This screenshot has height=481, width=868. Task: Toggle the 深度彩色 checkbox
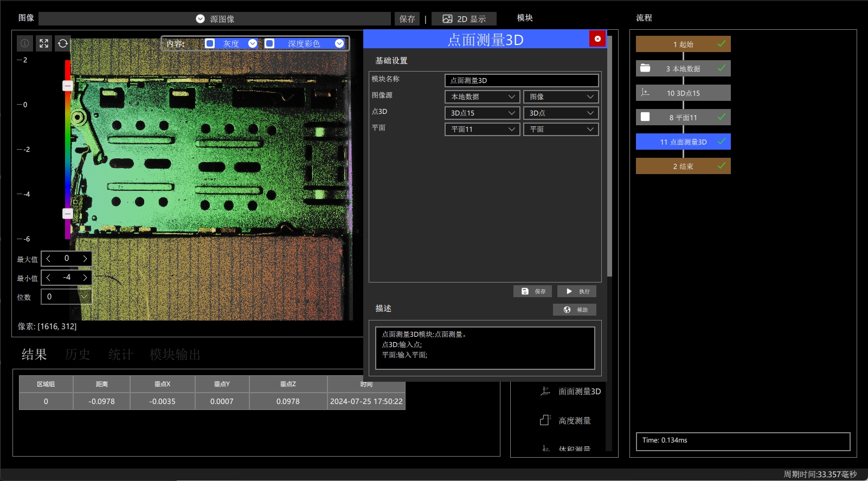click(x=269, y=43)
